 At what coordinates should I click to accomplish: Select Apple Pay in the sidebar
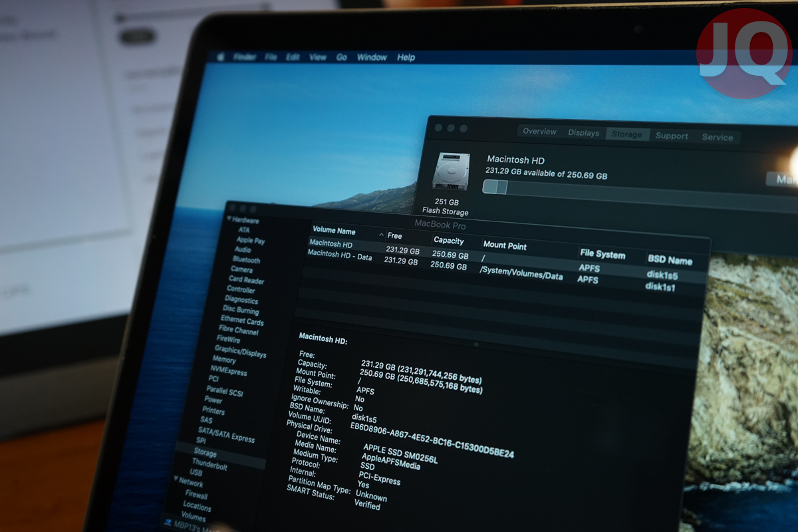pyautogui.click(x=250, y=240)
